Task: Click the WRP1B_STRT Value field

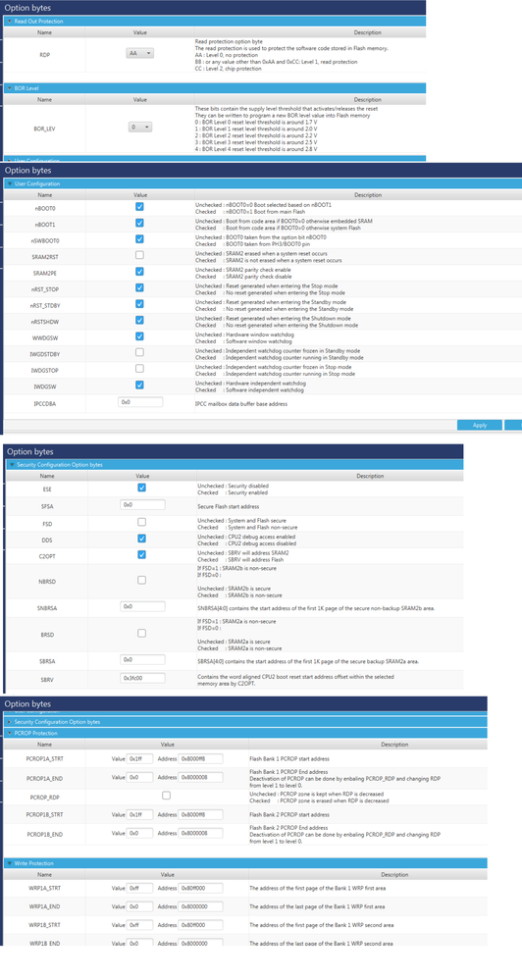Action: tap(139, 924)
